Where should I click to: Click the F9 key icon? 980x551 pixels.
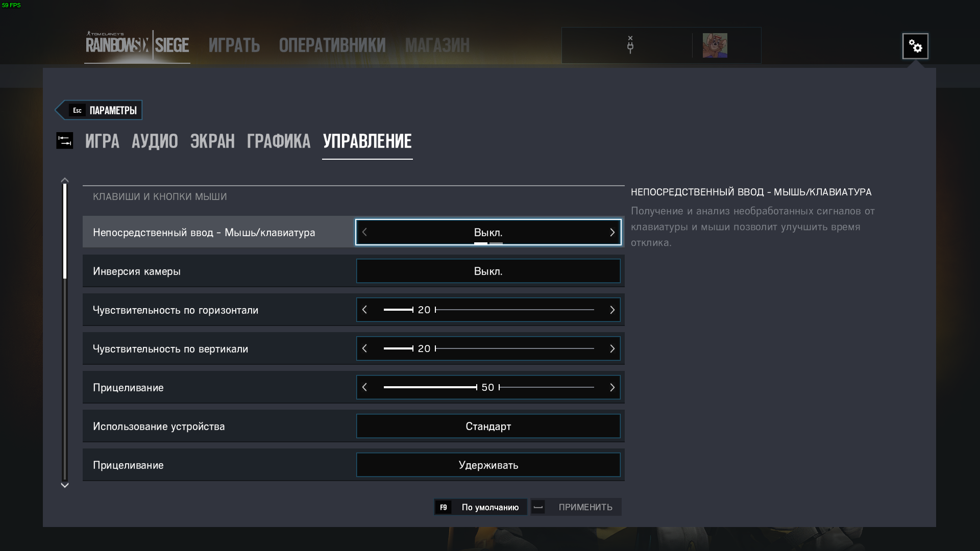coord(443,507)
